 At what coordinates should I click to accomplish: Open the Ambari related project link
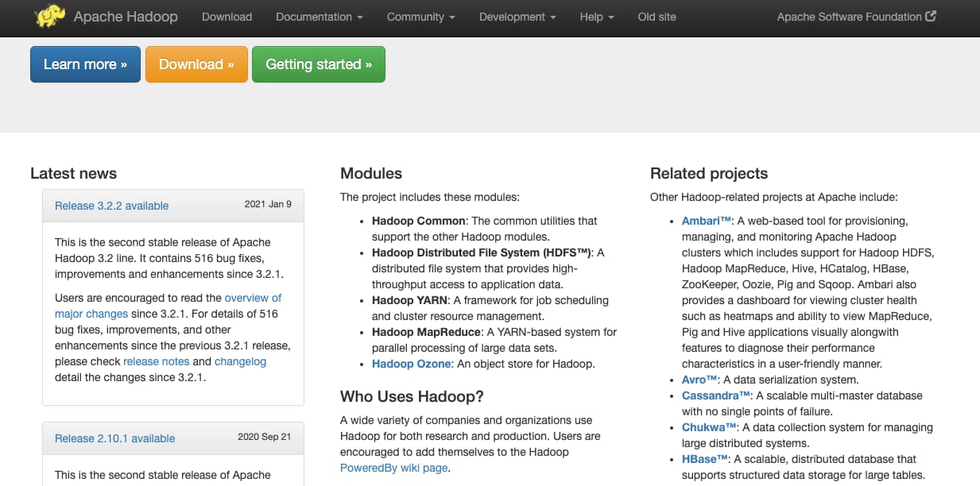coord(707,221)
